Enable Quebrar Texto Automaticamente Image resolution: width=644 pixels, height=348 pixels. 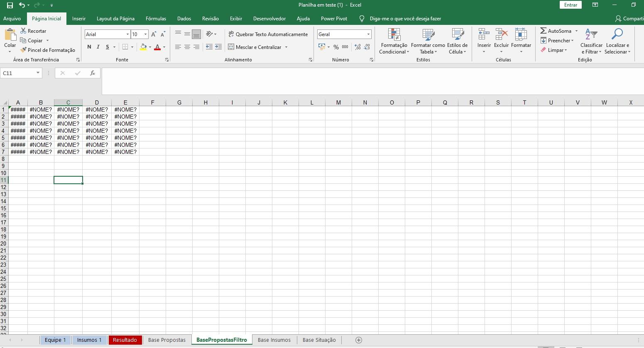(268, 34)
